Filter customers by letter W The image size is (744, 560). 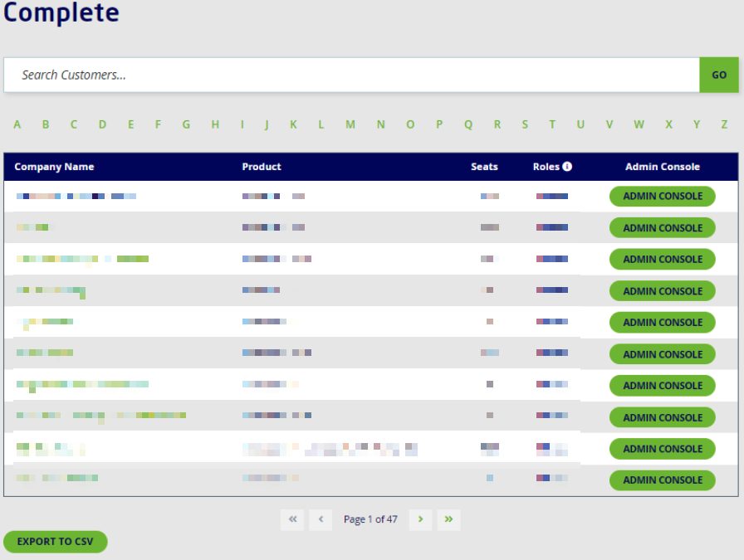pyautogui.click(x=639, y=124)
